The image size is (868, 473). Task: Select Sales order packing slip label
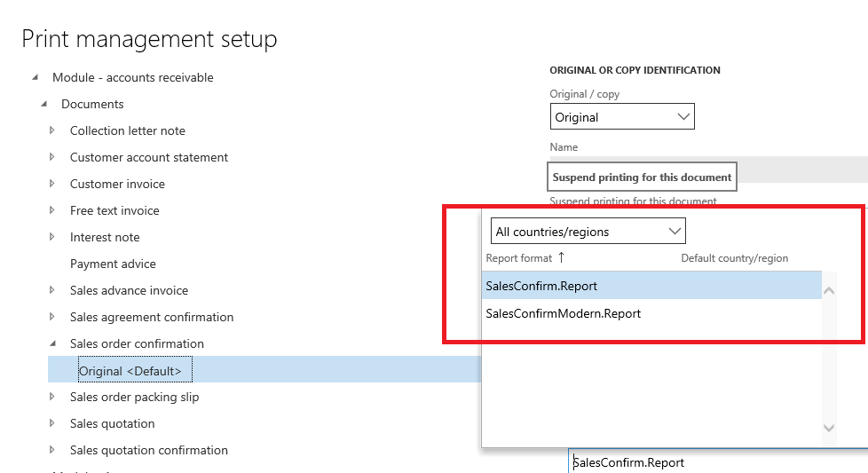tap(135, 397)
